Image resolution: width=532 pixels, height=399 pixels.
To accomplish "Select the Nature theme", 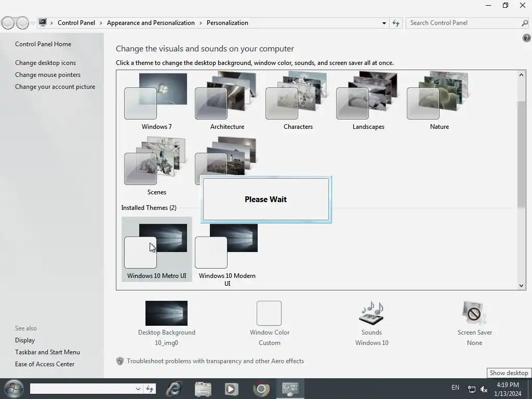I will pos(440,101).
